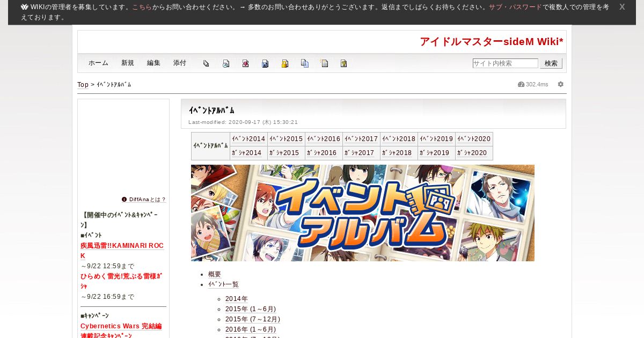The height and width of the screenshot is (338, 644).
Task: Open ｶﾞｼｬ2017 table link
Action: (x=360, y=153)
